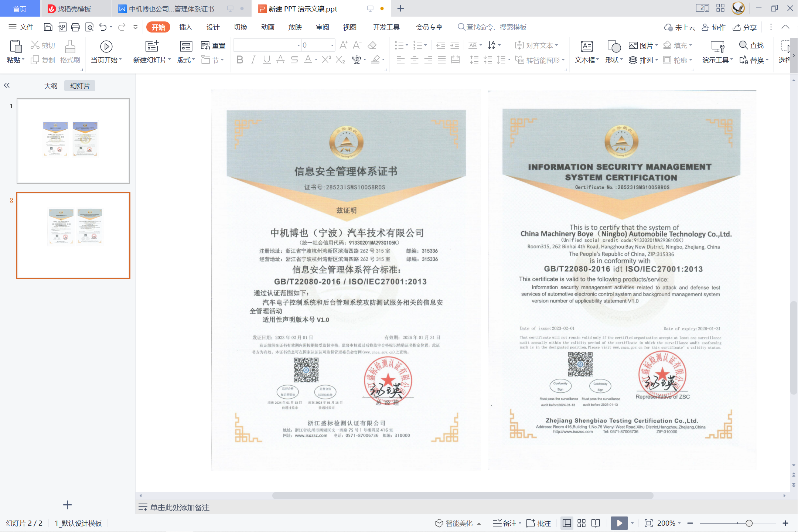Image resolution: width=798 pixels, height=532 pixels.
Task: Toggle bold formatting
Action: 239,59
